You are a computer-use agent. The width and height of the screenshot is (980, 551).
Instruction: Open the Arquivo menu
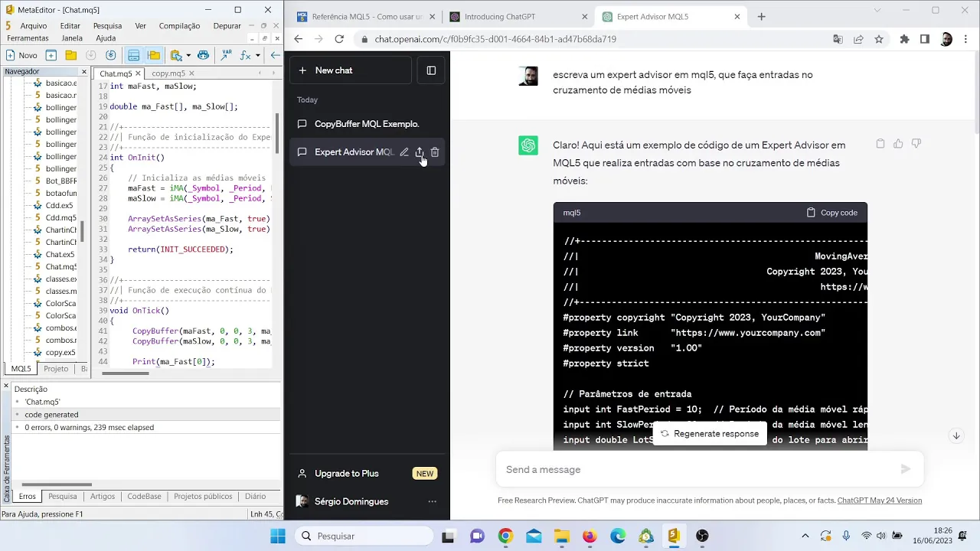pos(34,26)
